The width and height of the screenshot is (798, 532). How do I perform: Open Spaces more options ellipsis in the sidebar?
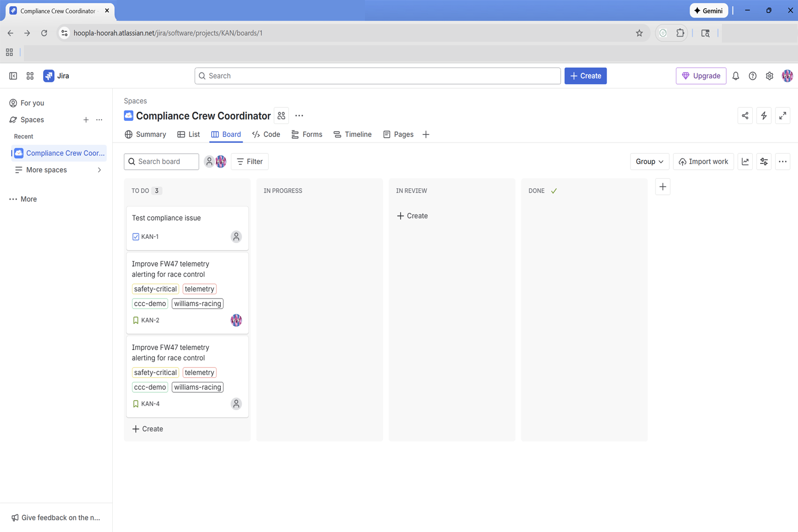99,120
